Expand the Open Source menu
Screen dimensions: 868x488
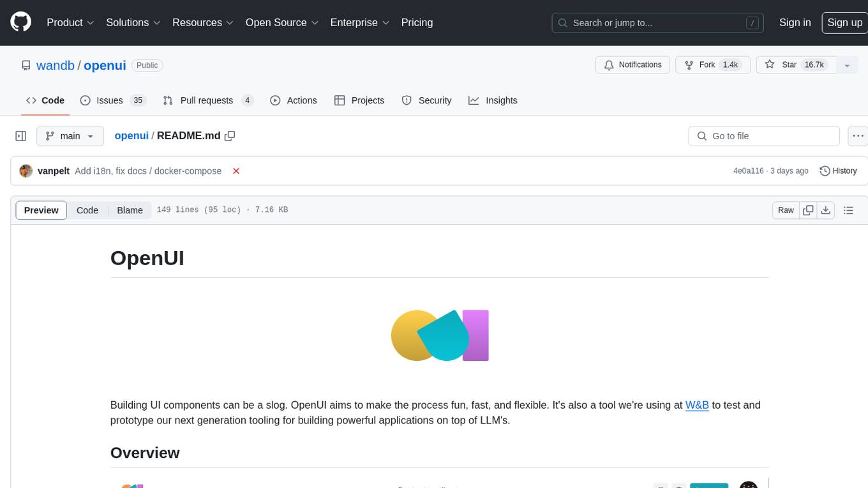(281, 22)
